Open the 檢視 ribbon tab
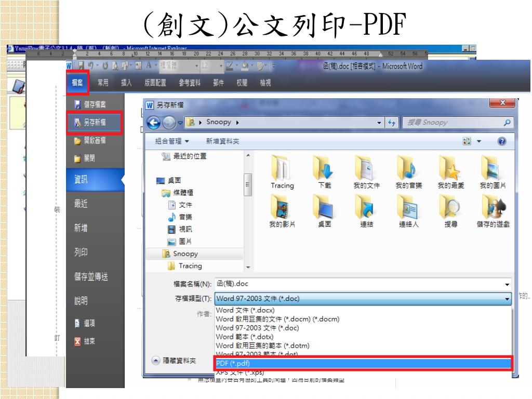Screen dimensions: 532x399 (265, 83)
